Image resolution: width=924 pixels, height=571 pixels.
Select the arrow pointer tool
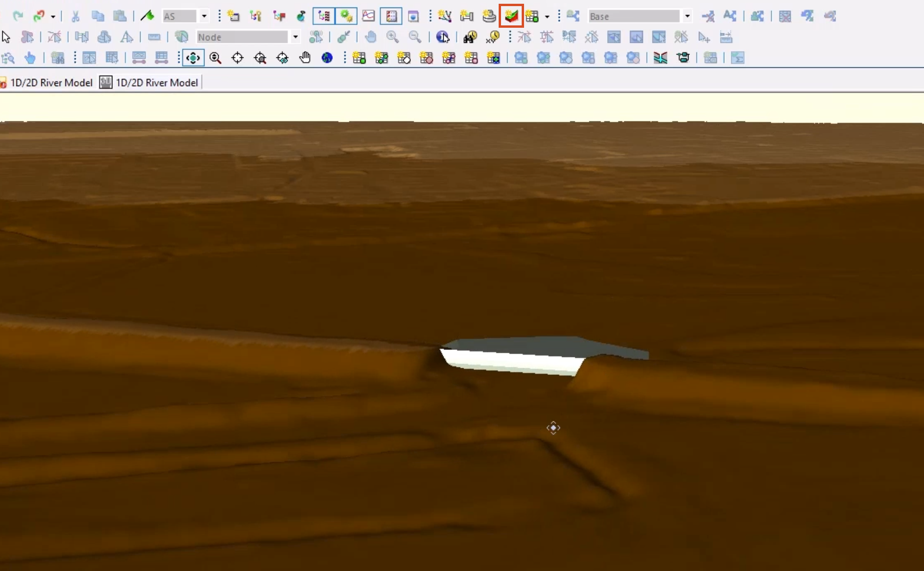pos(6,37)
